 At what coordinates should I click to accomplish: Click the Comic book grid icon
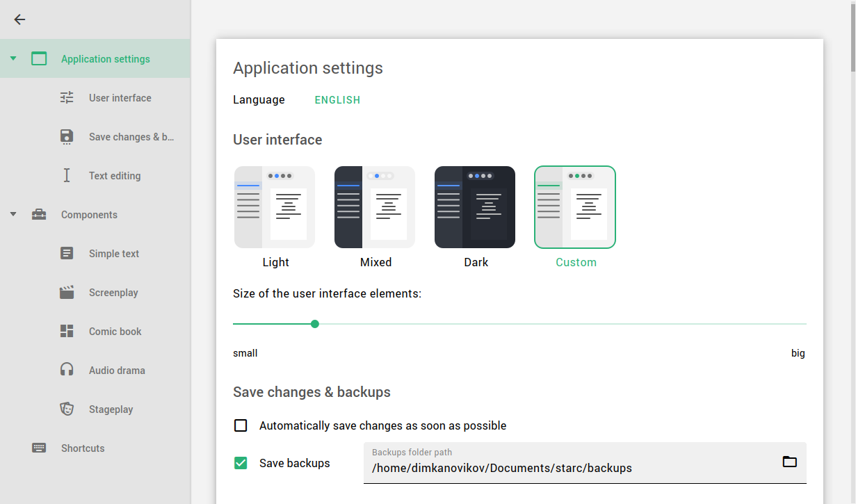pyautogui.click(x=67, y=332)
